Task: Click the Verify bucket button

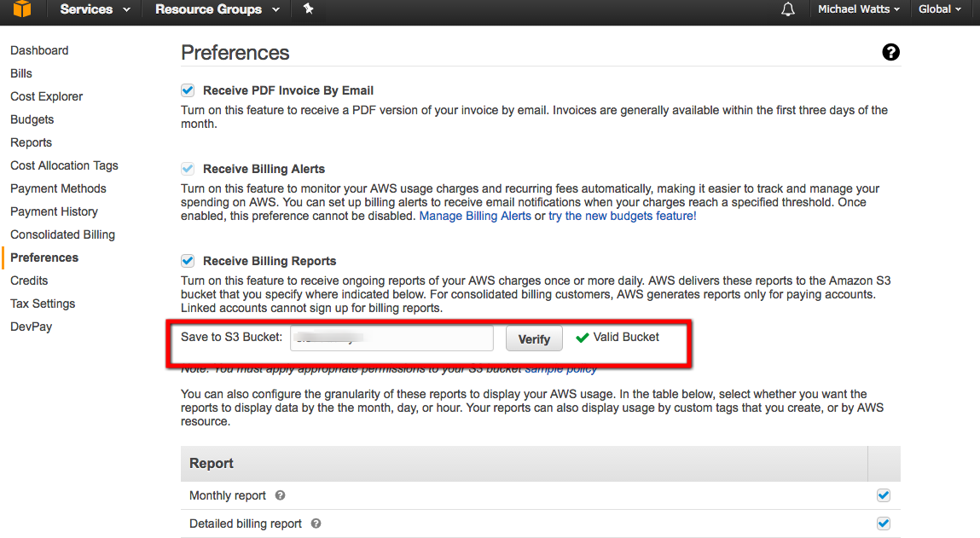Action: pos(534,338)
